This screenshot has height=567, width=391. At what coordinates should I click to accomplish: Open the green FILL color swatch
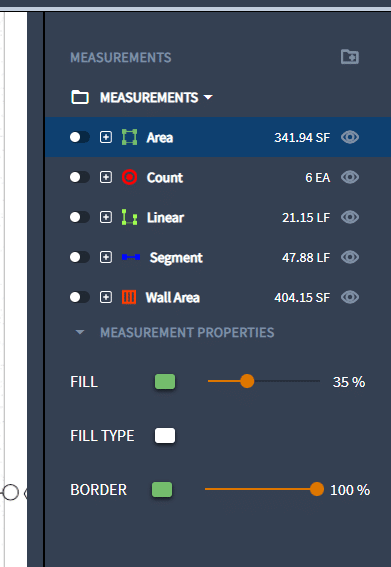165,381
